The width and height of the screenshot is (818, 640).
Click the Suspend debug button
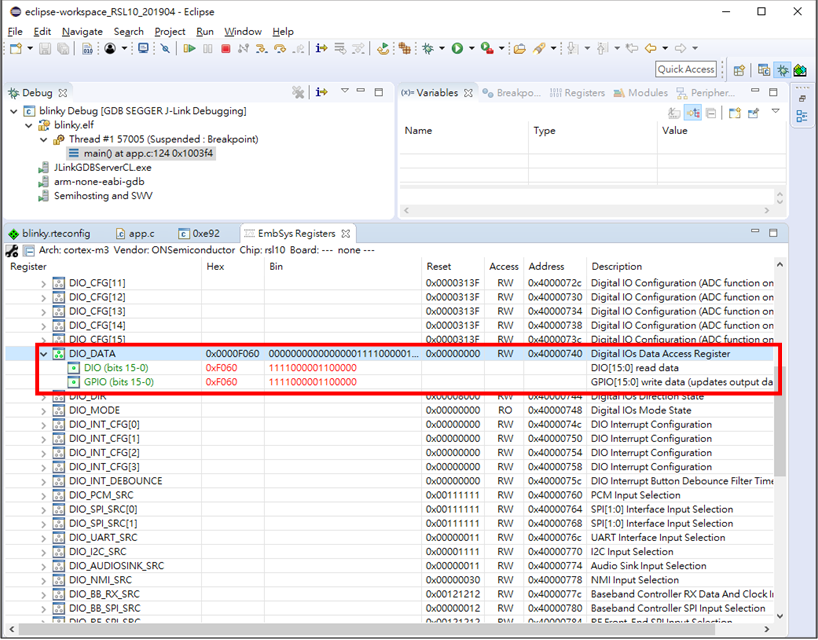point(207,48)
